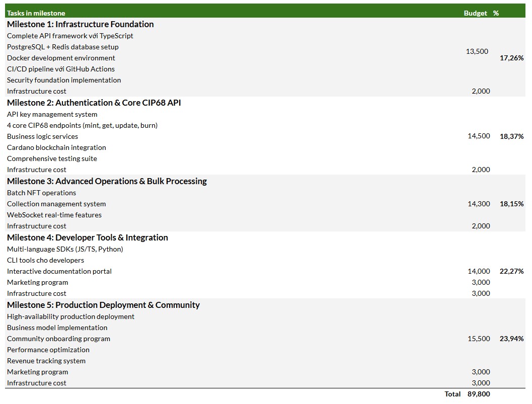This screenshot has width=532, height=404.
Task: Click the 14,500 budget value
Action: [x=479, y=136]
